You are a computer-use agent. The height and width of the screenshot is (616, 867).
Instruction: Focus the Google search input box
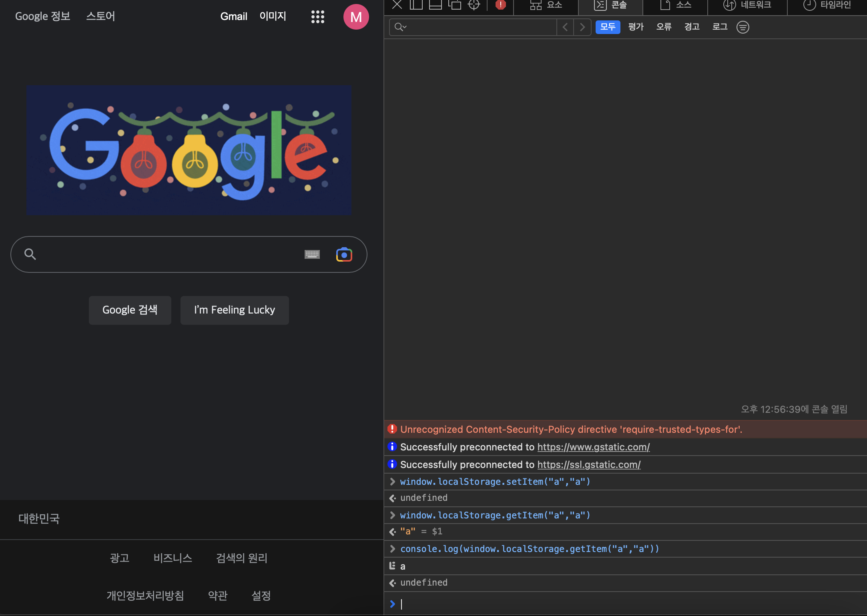click(168, 254)
